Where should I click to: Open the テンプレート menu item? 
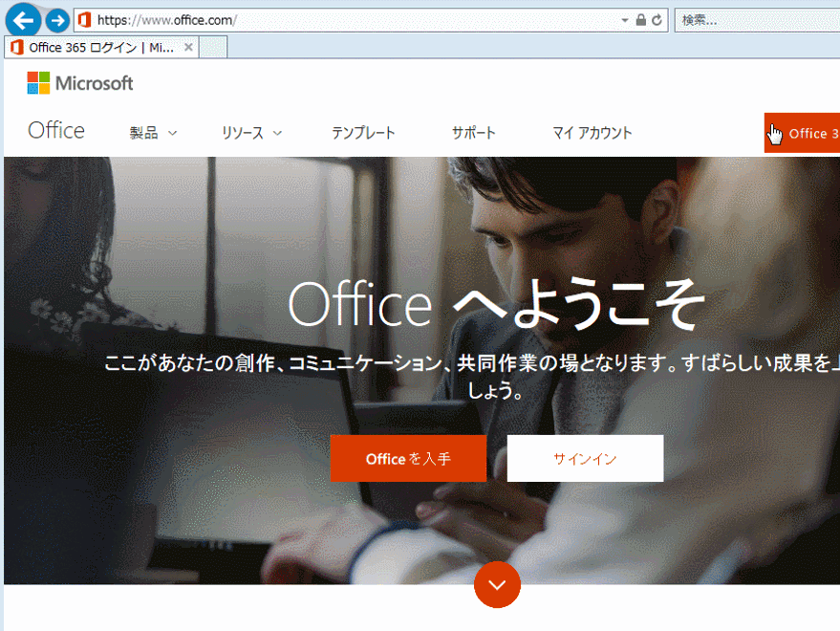point(363,133)
